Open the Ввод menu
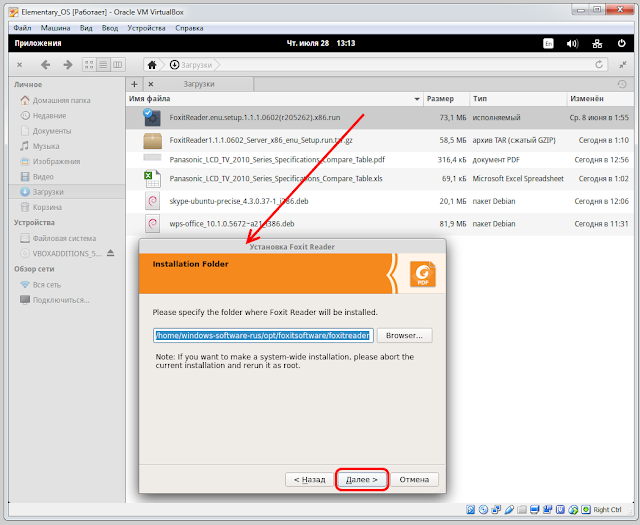 [110, 28]
